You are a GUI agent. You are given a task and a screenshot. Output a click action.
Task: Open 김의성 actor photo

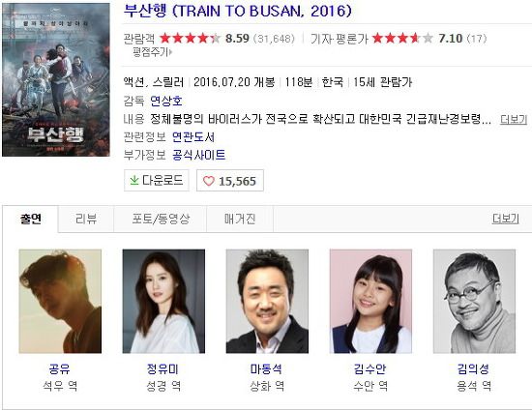474,301
